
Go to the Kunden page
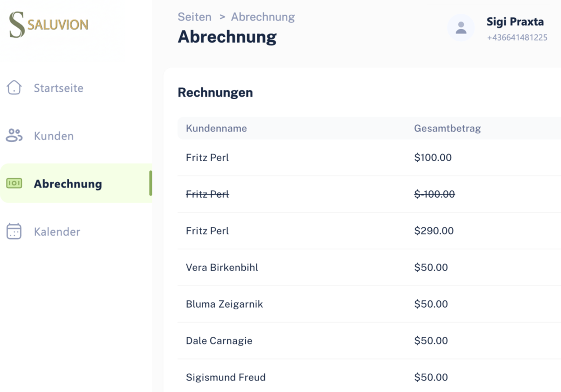pos(54,136)
